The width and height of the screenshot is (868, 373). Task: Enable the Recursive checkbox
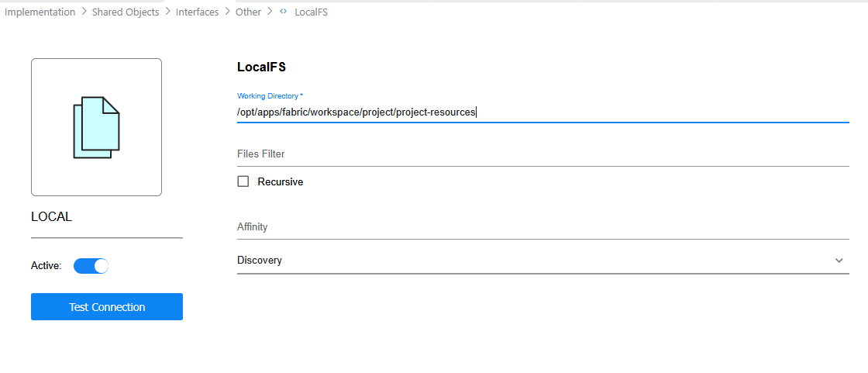[243, 181]
